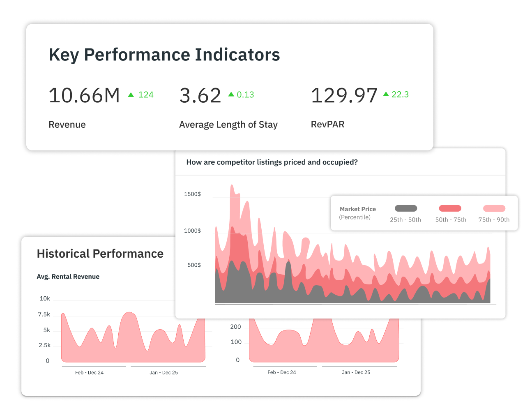
Task: Click the green up-arrow next to 124
Action: (x=131, y=95)
